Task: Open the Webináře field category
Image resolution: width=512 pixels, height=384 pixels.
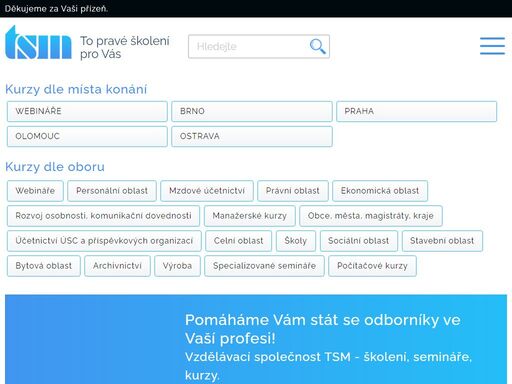Action: (x=35, y=191)
